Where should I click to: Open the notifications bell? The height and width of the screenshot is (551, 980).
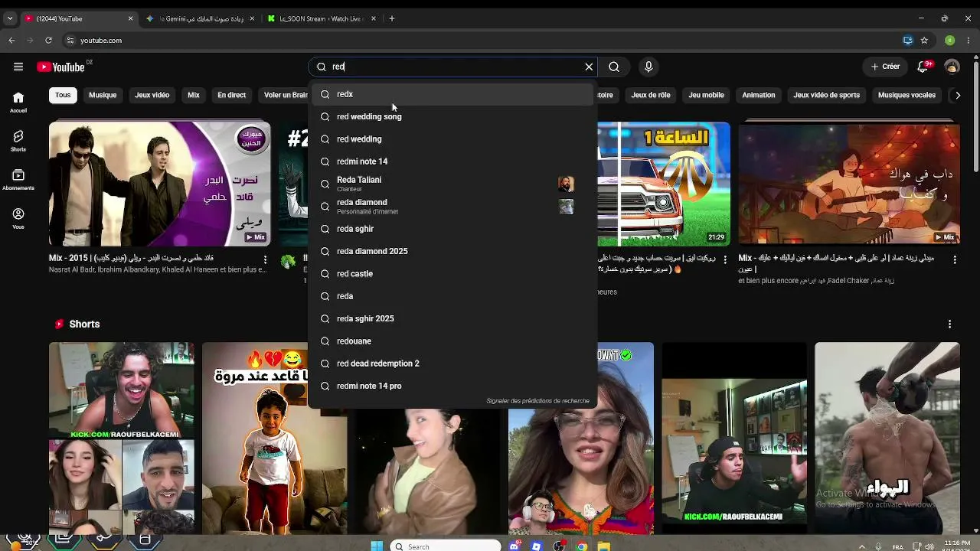[923, 67]
